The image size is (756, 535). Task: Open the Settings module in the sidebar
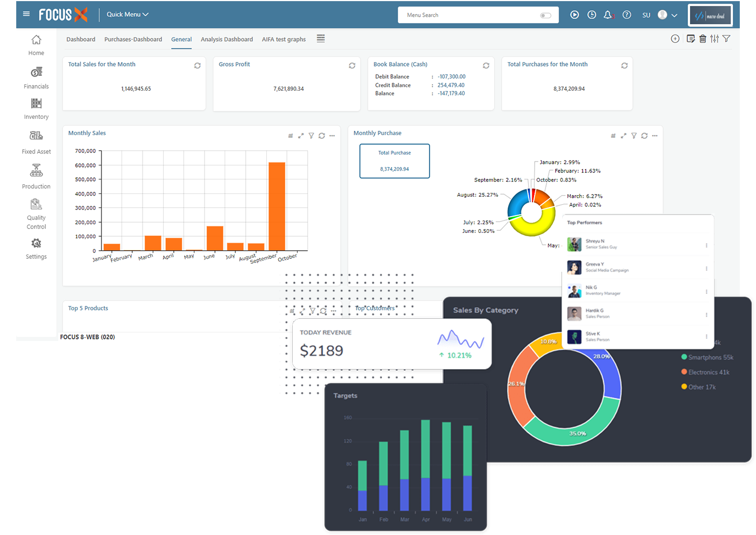[x=36, y=249]
